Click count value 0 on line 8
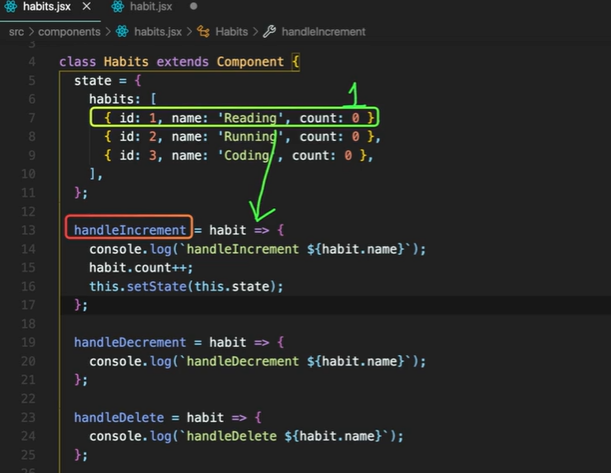 pyautogui.click(x=355, y=136)
